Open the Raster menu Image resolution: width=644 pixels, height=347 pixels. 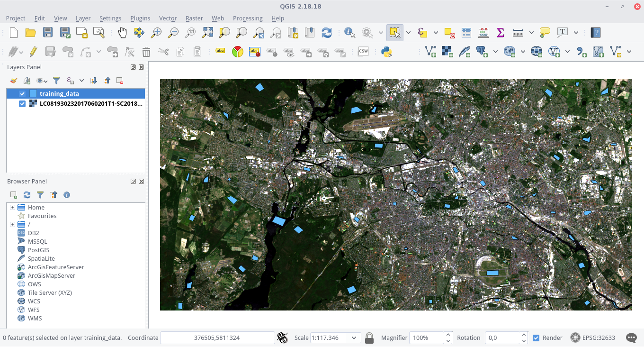194,18
